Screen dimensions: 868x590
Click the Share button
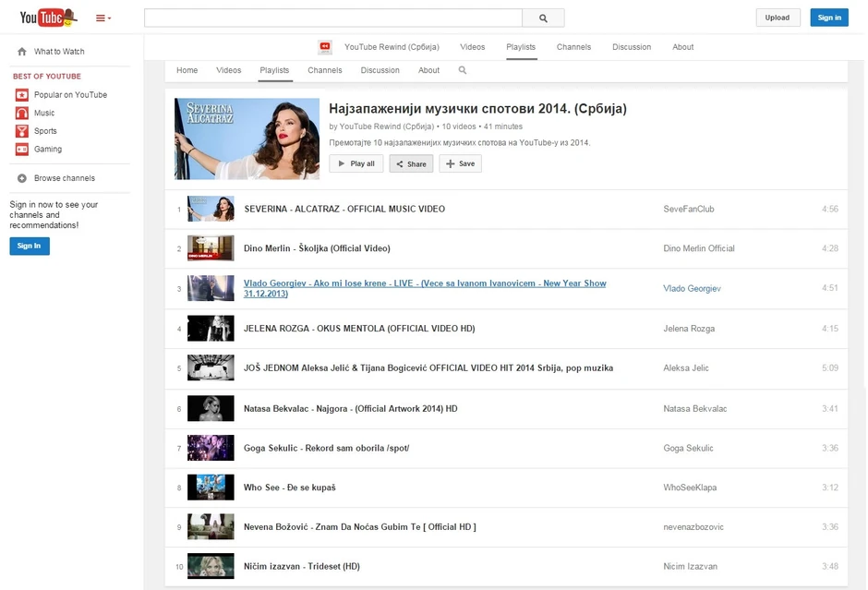click(x=411, y=163)
